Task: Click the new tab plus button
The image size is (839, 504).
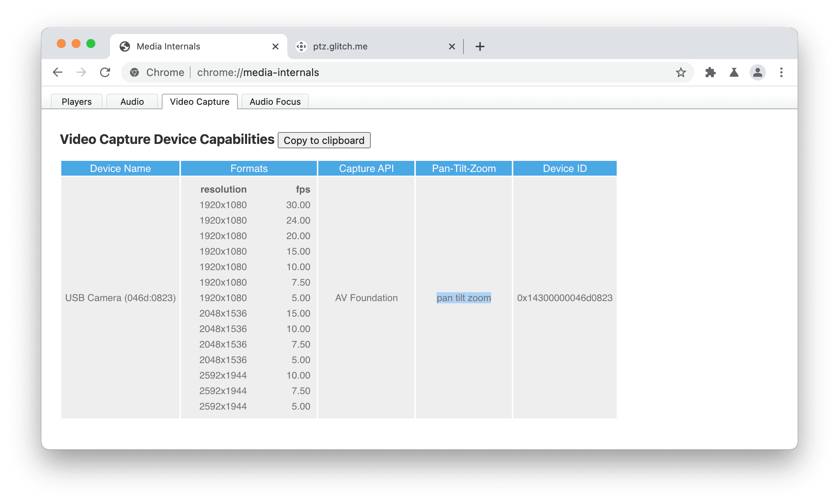Action: [x=479, y=46]
